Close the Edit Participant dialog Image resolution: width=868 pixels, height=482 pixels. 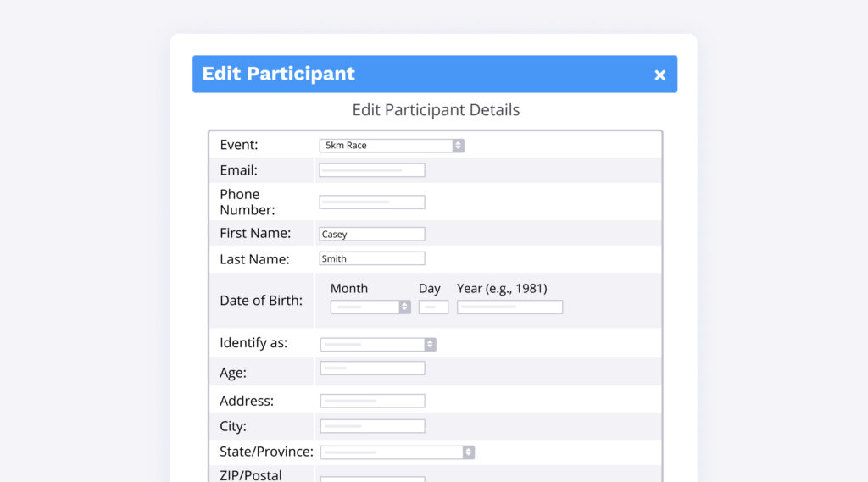click(x=659, y=75)
